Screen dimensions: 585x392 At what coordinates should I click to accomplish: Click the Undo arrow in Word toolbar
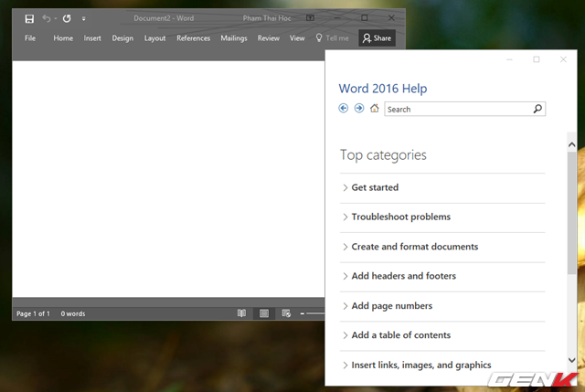47,18
